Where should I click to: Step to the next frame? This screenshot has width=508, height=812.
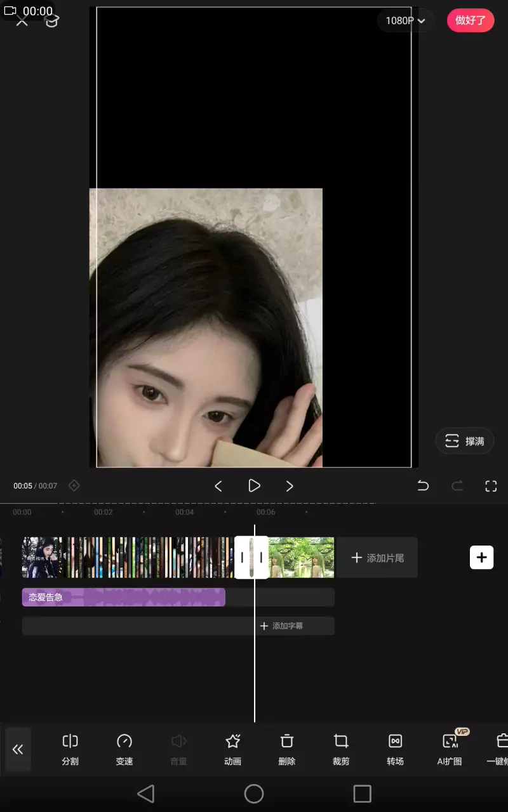coord(290,486)
